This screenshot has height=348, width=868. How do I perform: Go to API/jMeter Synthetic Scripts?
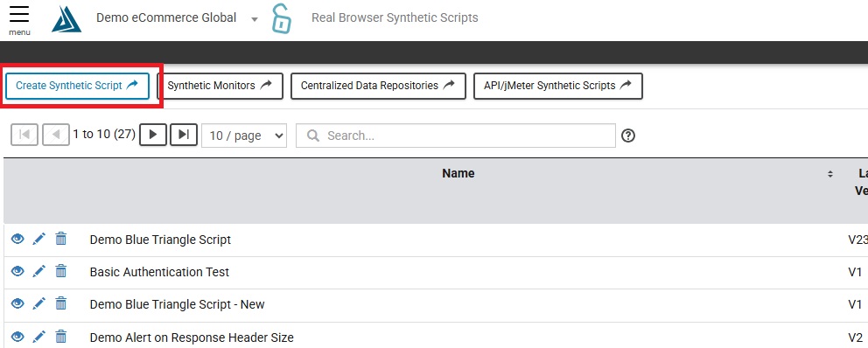coord(558,86)
